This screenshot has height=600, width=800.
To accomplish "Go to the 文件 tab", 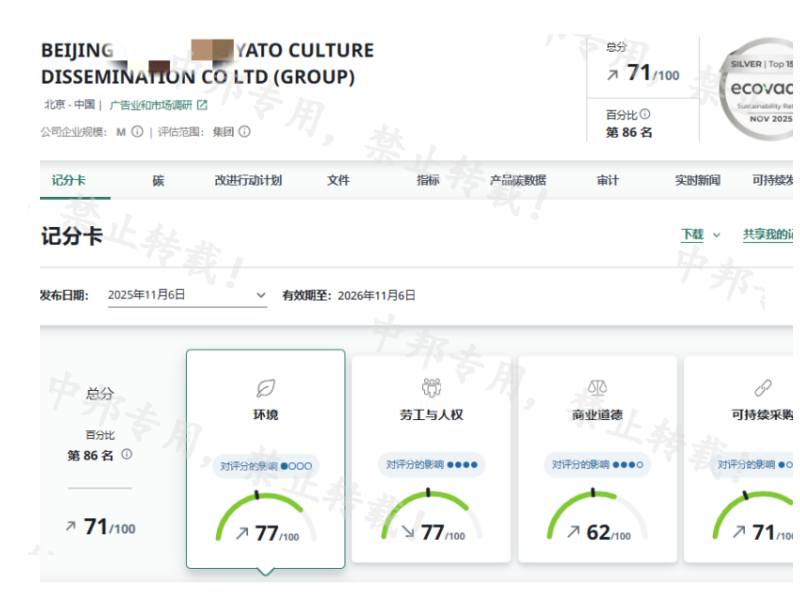I will (x=338, y=181).
